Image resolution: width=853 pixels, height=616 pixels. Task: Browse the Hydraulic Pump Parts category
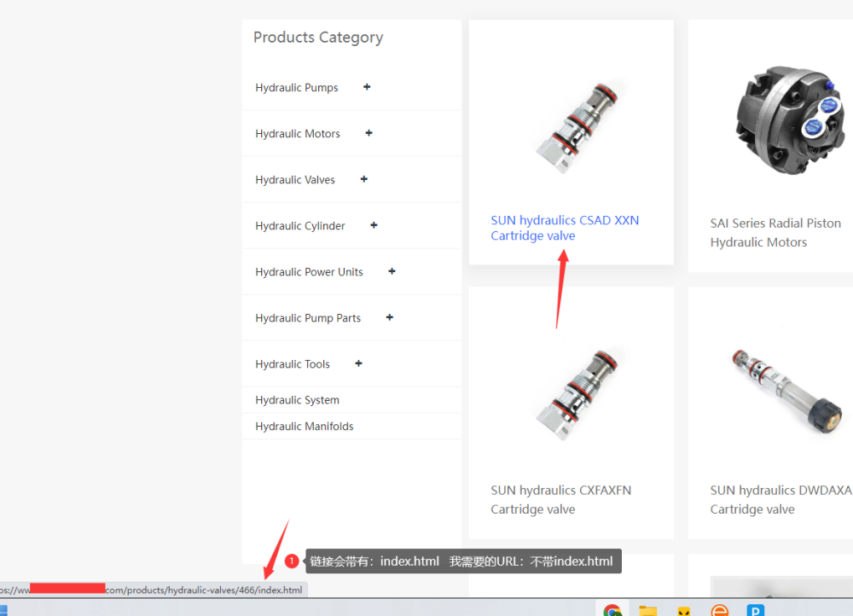point(308,318)
